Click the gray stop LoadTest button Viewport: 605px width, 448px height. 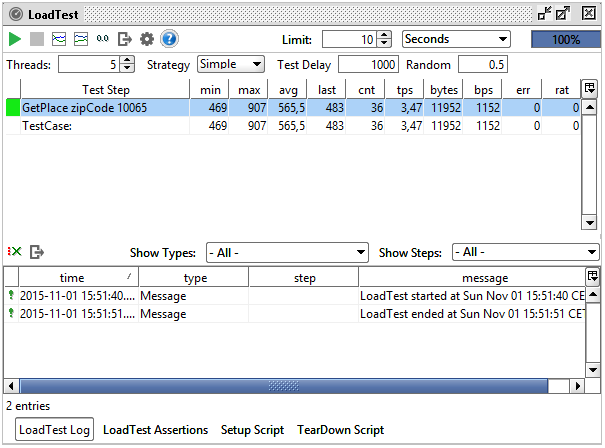37,39
